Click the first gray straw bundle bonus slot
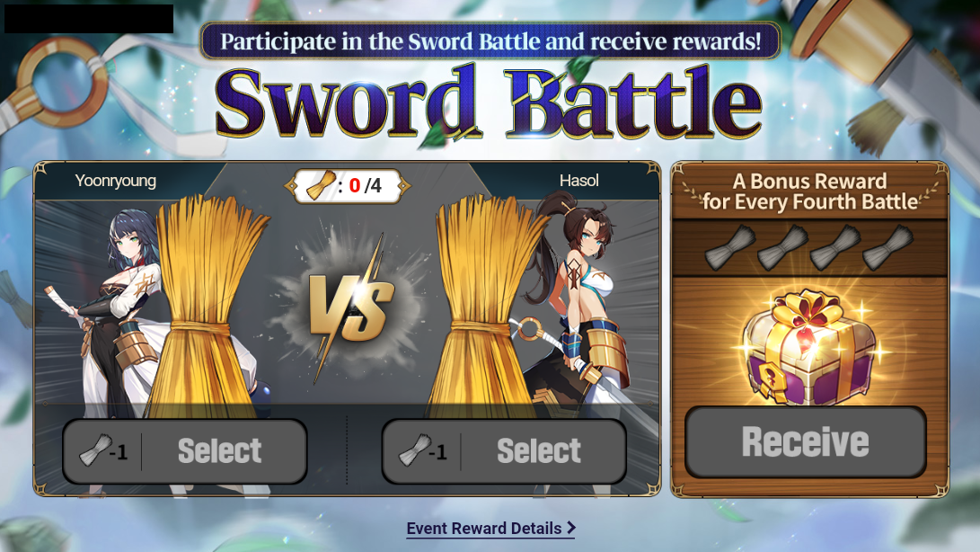The width and height of the screenshot is (980, 552). (x=730, y=247)
